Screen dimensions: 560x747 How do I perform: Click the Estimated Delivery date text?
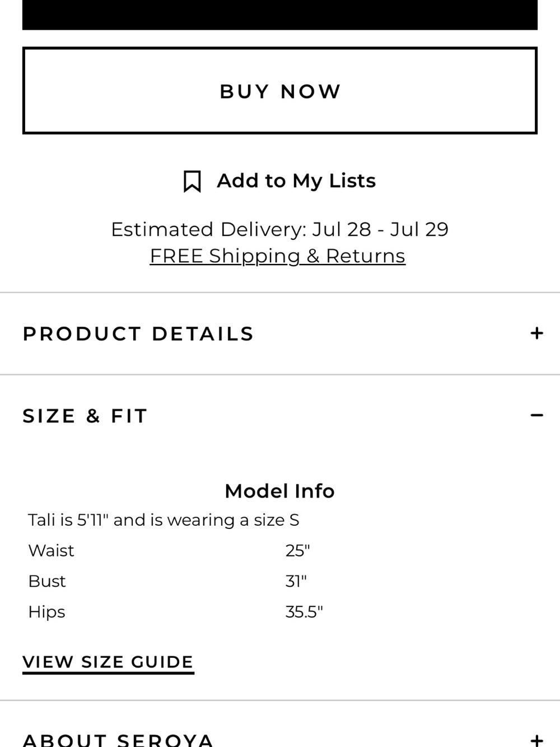(x=280, y=229)
